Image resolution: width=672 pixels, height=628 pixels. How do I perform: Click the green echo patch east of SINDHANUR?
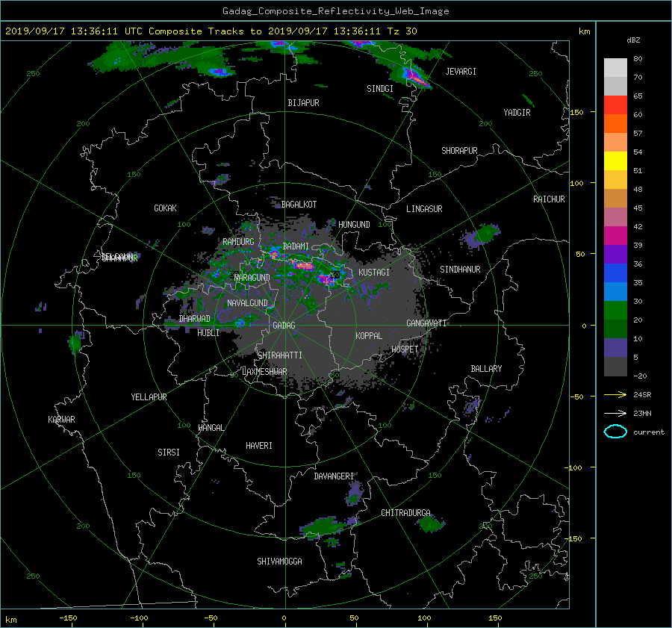pos(486,233)
